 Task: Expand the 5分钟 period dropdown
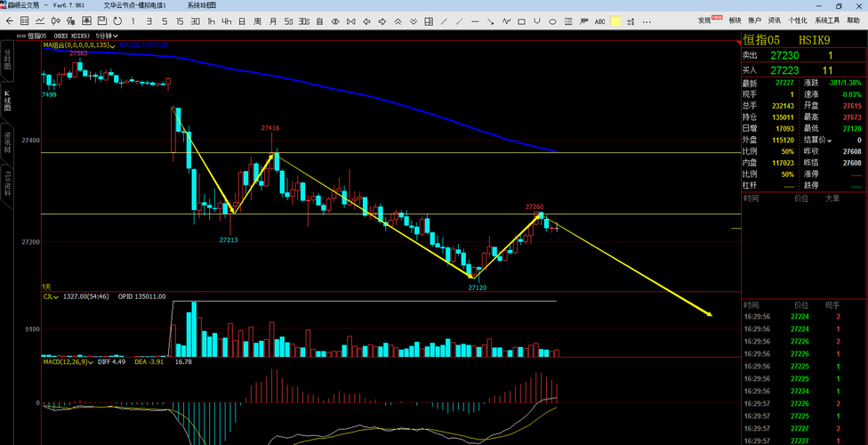115,36
